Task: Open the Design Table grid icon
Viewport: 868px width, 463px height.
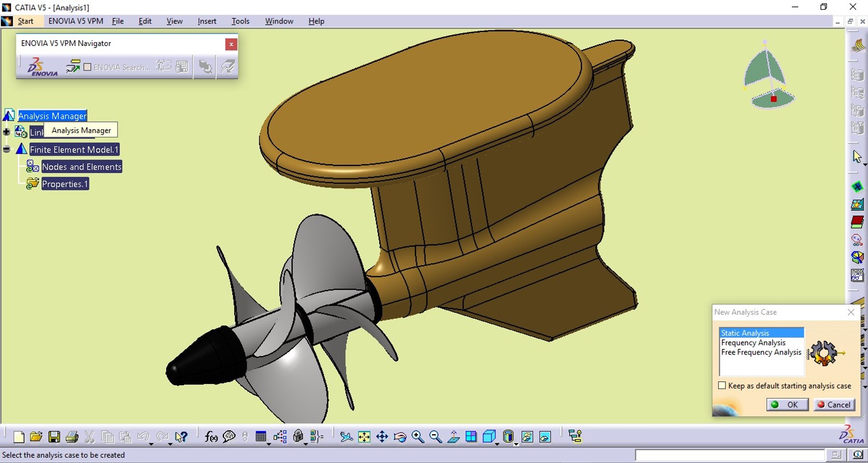Action: (x=261, y=436)
